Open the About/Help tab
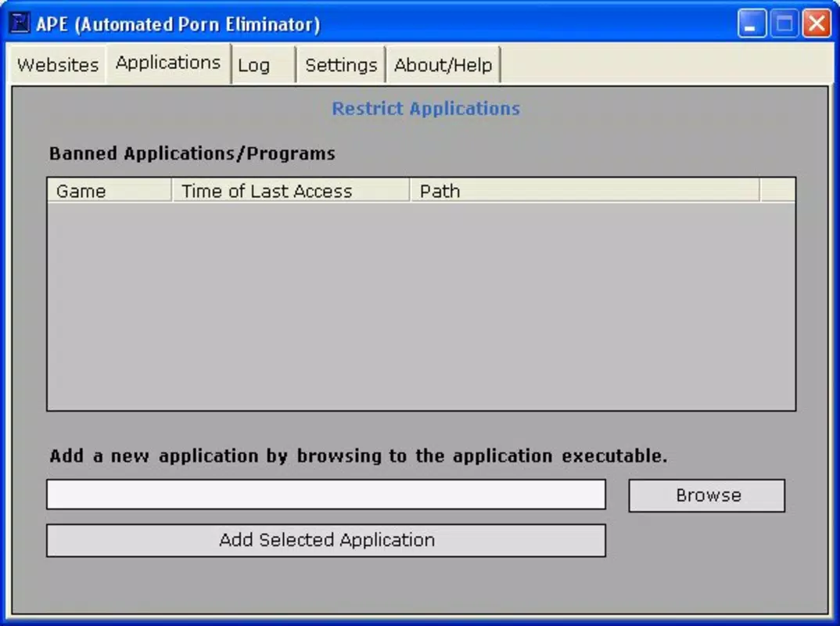The height and width of the screenshot is (626, 840). pyautogui.click(x=443, y=65)
